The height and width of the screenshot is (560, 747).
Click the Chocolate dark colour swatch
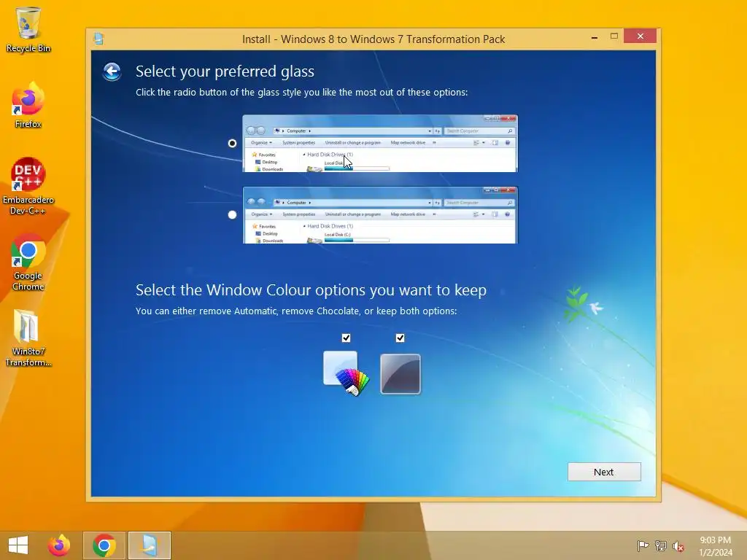pos(400,374)
